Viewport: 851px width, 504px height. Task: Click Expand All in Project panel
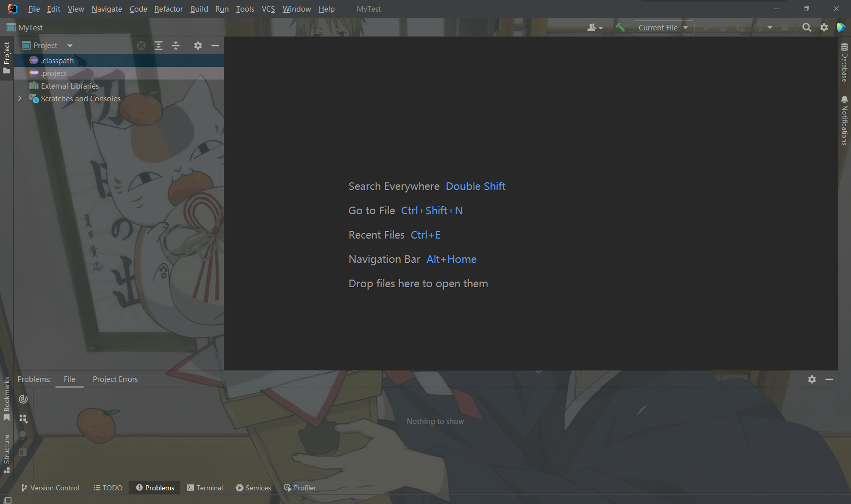point(159,46)
